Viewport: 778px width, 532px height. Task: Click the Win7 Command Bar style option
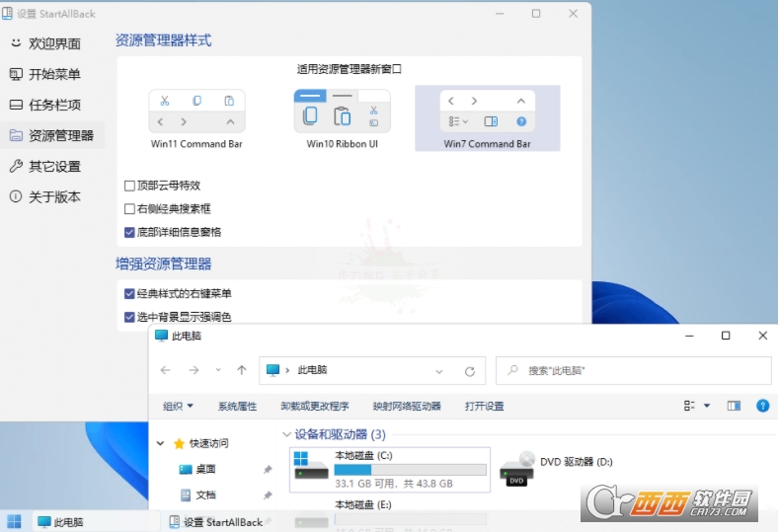[x=487, y=112]
